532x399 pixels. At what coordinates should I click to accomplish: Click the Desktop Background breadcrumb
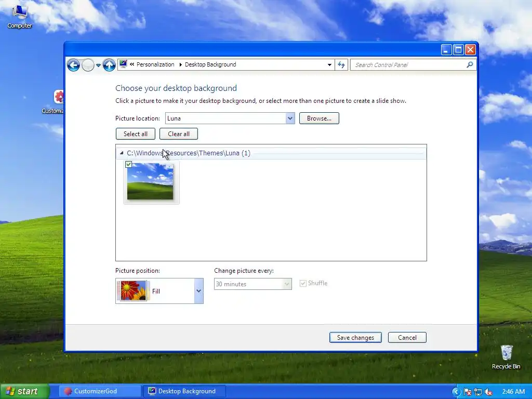[x=210, y=64]
